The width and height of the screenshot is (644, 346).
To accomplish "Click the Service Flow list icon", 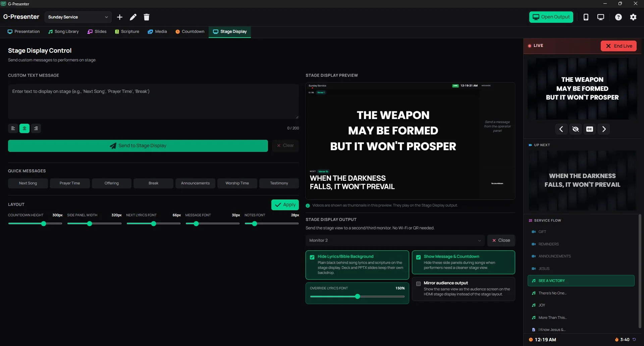I will 531,221.
